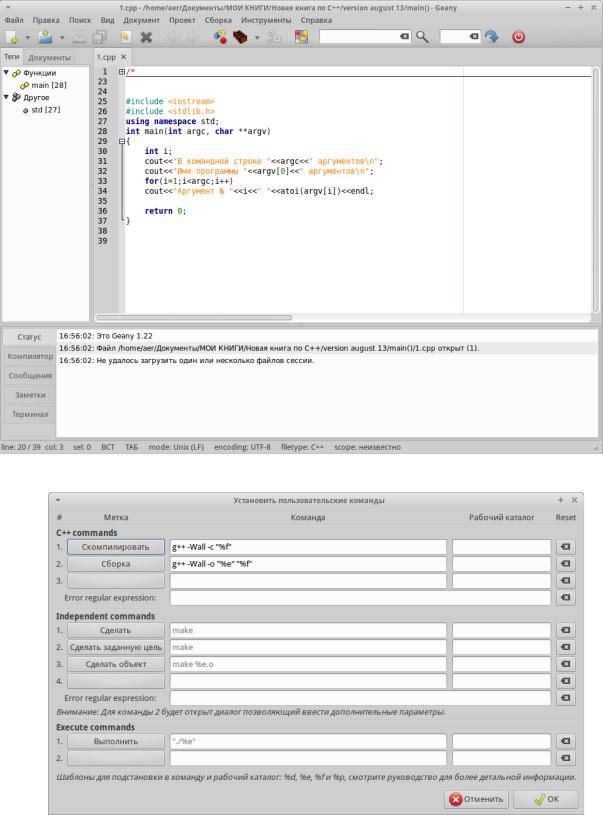The height and width of the screenshot is (815, 603).
Task: Click the Выполнить label button
Action: coord(115,741)
